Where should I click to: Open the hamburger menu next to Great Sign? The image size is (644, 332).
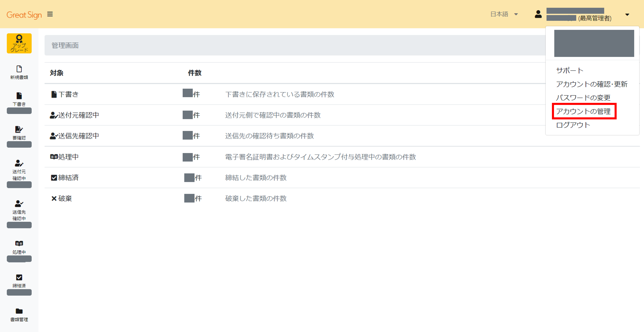pos(50,14)
